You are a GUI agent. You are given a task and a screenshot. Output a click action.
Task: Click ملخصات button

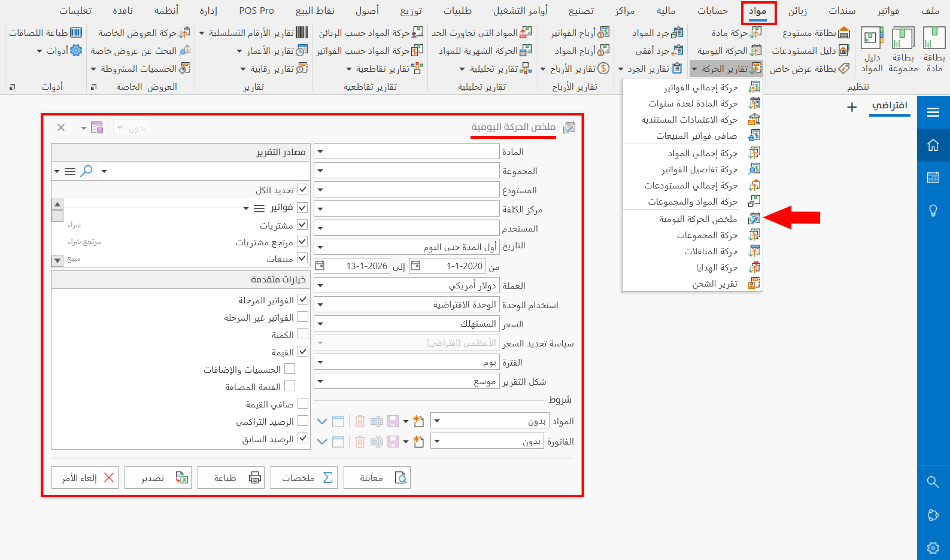click(304, 477)
